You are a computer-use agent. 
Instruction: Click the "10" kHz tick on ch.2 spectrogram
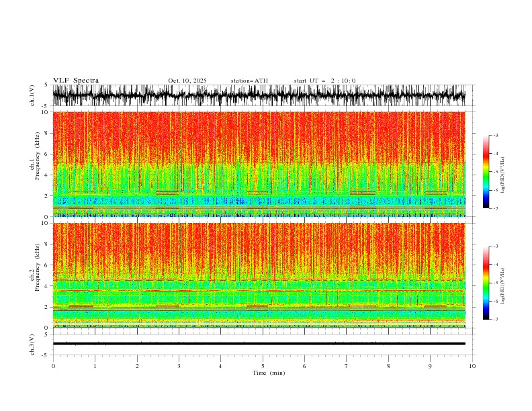46,223
